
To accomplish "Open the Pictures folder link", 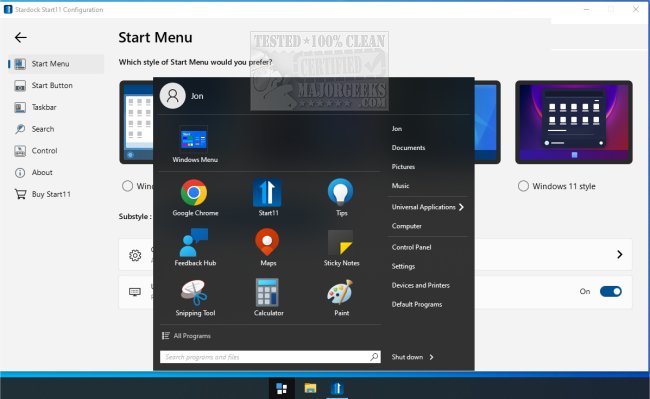I will [x=403, y=167].
